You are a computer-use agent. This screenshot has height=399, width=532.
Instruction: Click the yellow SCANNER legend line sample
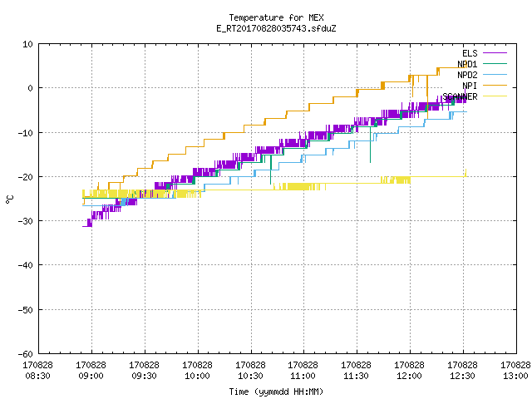(495, 96)
